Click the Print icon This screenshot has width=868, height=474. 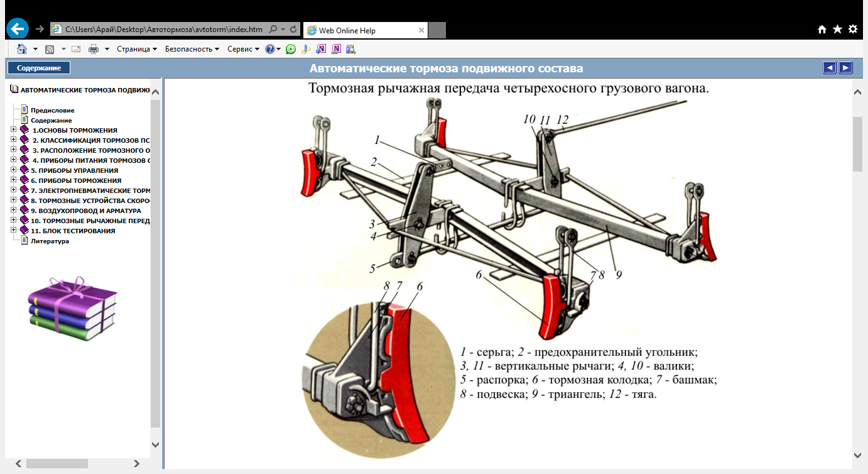[94, 49]
